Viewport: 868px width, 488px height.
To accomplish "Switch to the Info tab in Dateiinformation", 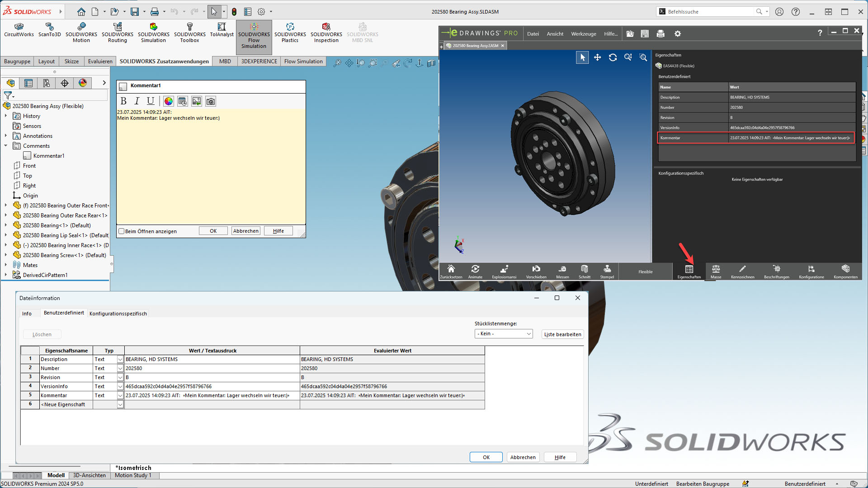I will click(x=27, y=314).
